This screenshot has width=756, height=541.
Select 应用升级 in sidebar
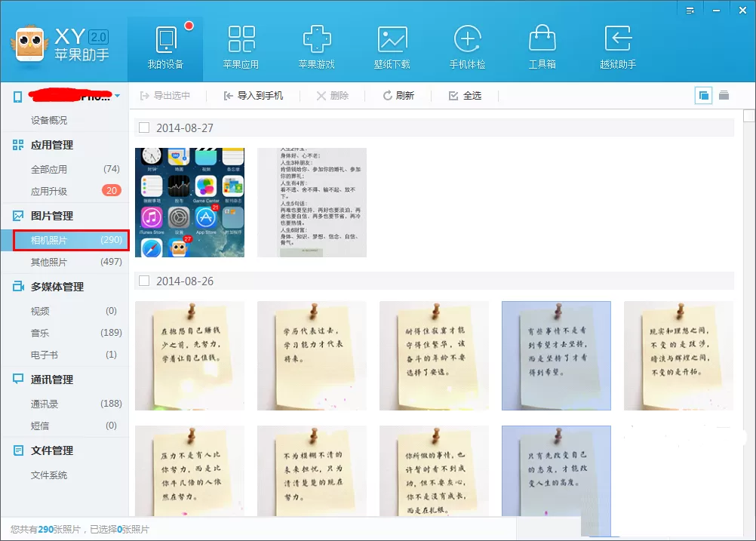(x=49, y=191)
